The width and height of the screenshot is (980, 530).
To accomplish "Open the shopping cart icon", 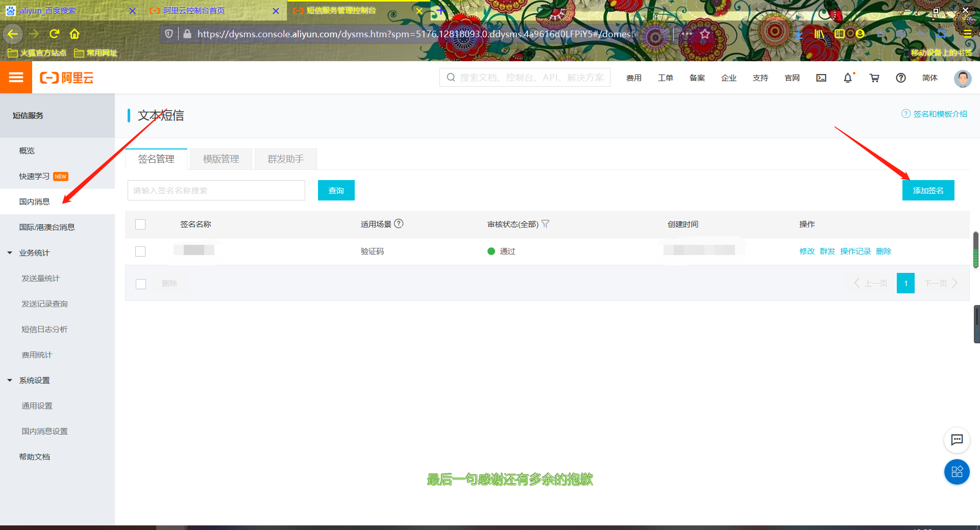I will click(x=874, y=78).
